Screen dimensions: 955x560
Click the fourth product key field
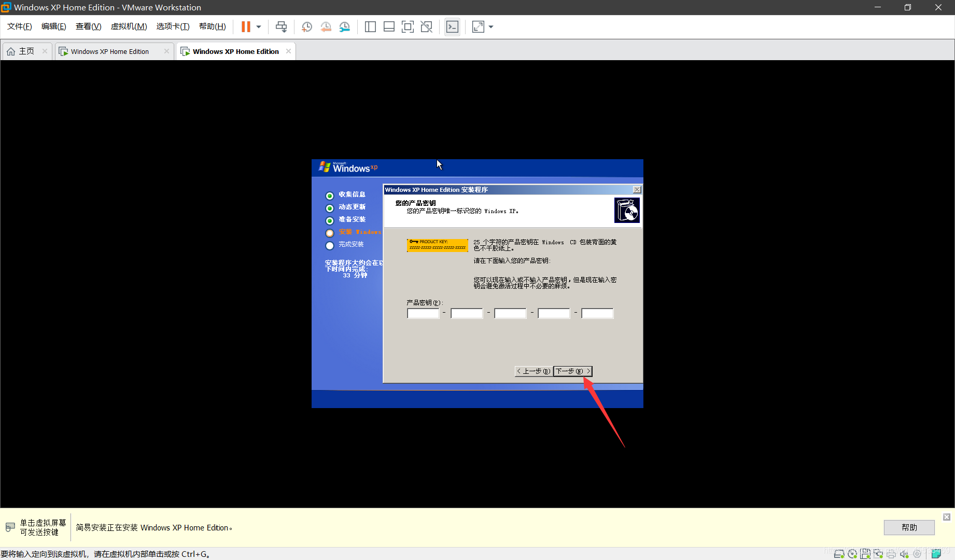[554, 313]
